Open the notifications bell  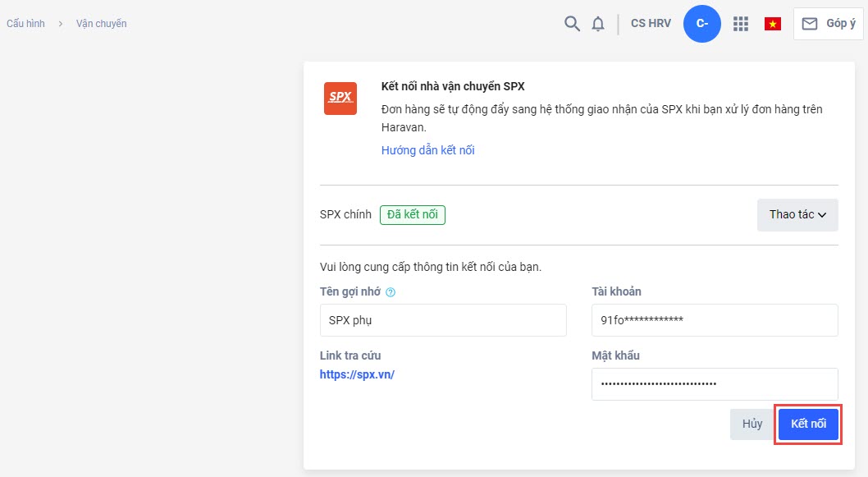pyautogui.click(x=597, y=24)
